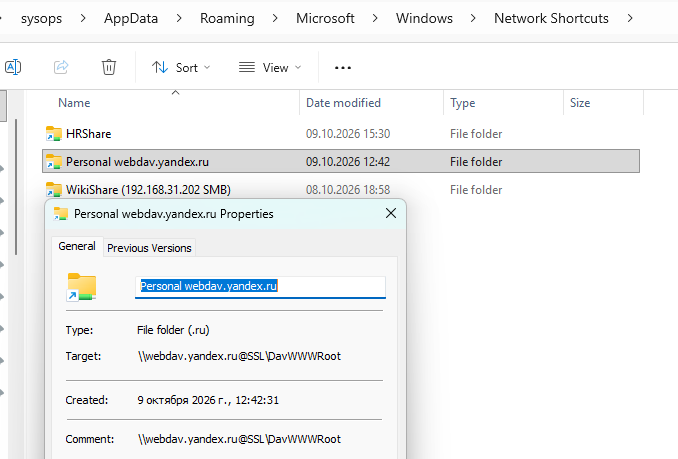Image resolution: width=678 pixels, height=459 pixels.
Task: Open the Sort dropdown
Action: point(181,68)
